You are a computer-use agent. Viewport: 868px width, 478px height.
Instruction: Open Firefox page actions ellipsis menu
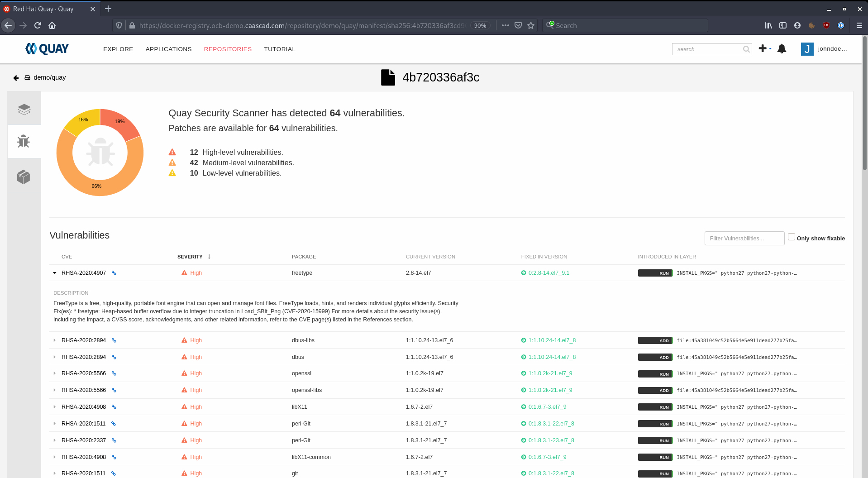506,25
